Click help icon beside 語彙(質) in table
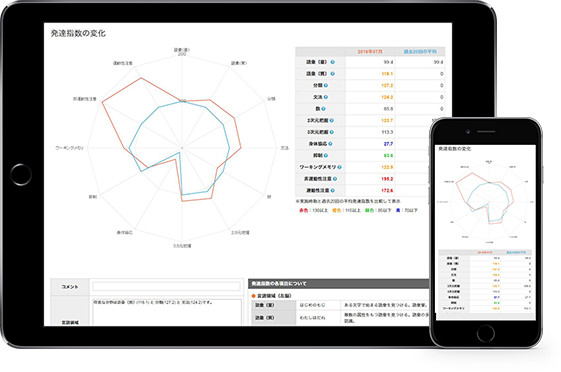 [x=332, y=74]
